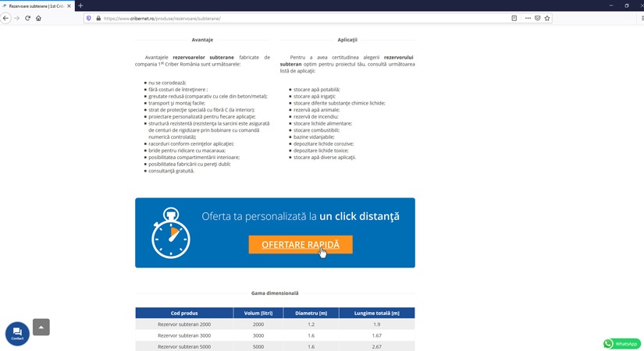Click the 1.2 diameter value cell

pos(311,324)
